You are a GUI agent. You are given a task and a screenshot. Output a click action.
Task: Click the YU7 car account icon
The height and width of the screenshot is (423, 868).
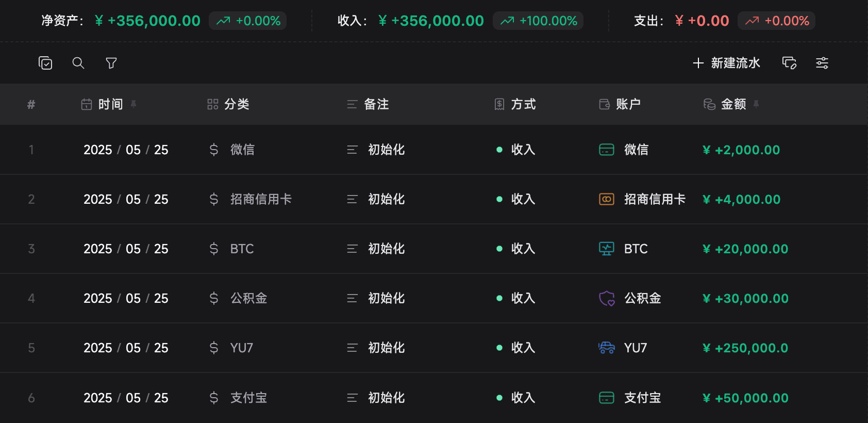[607, 348]
